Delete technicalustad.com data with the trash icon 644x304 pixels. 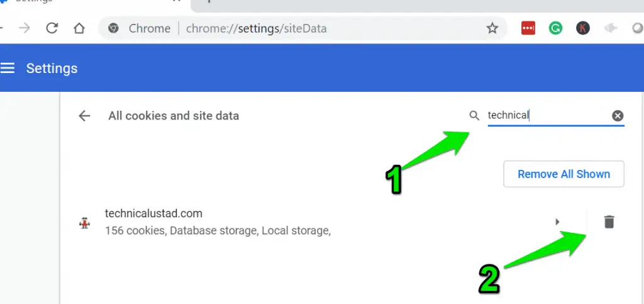point(609,222)
